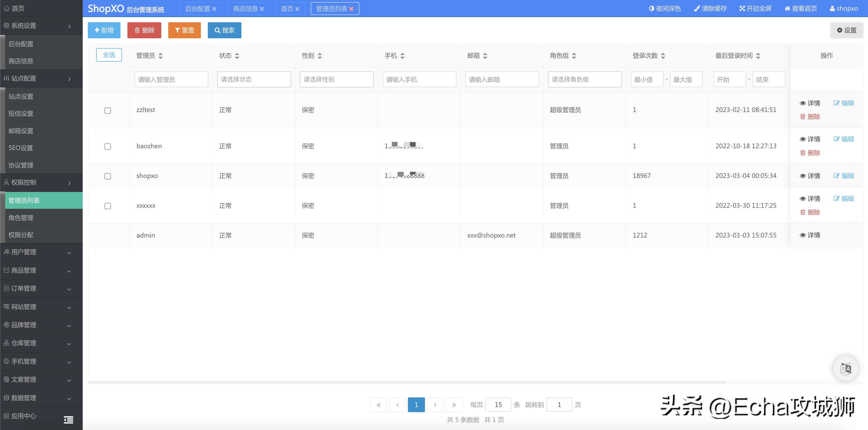This screenshot has width=868, height=430.
Task: Select the checkbox beside zzltest row
Action: 108,110
